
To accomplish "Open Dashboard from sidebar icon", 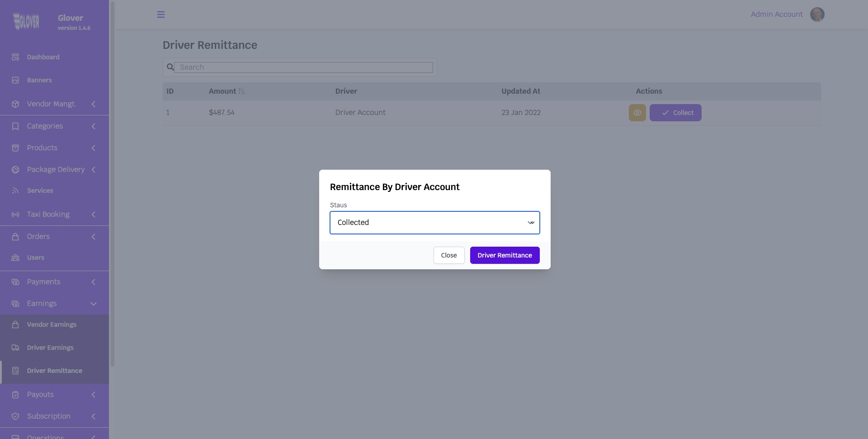I will tap(15, 57).
